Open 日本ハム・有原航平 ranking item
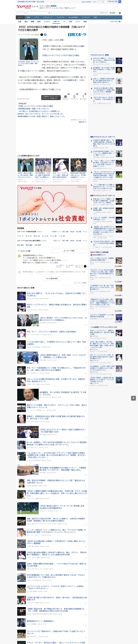 click(104, 80)
